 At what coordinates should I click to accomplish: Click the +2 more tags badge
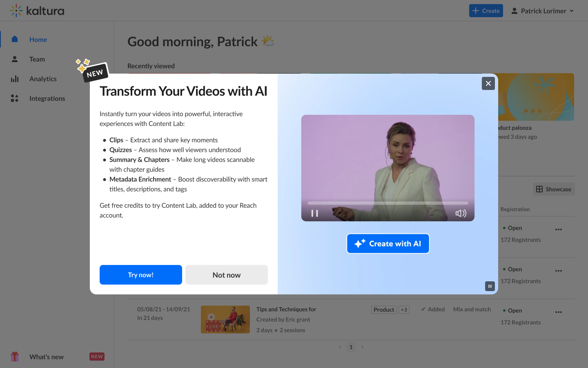pyautogui.click(x=404, y=310)
